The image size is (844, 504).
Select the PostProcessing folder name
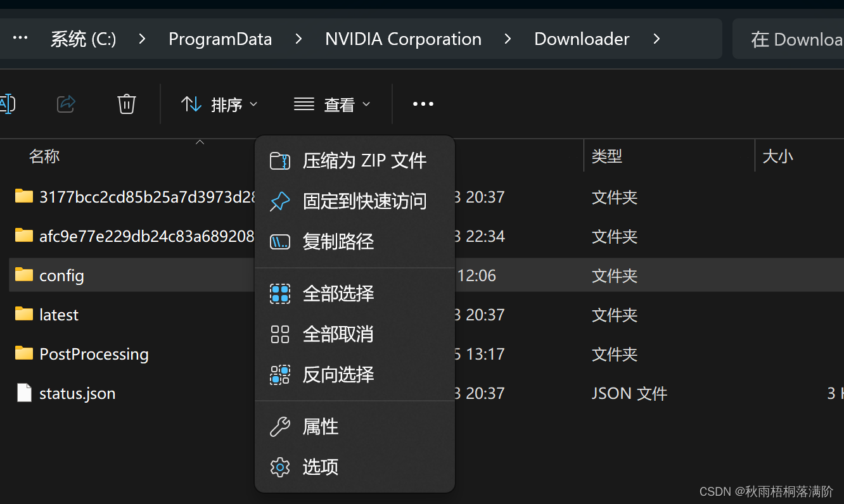(94, 354)
